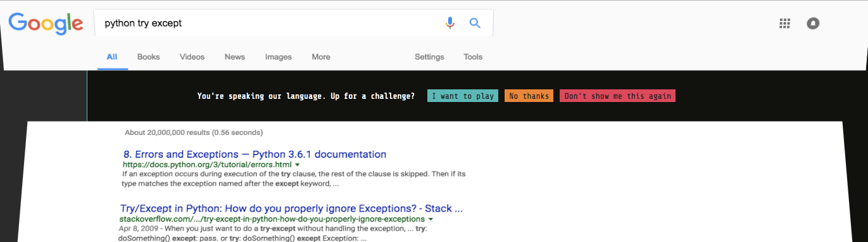Click the Google logo

tap(46, 23)
